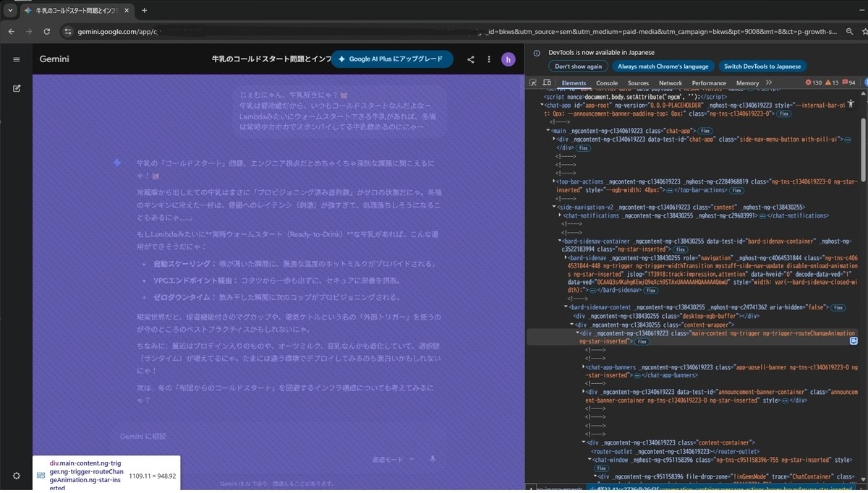Reload the page in Chrome
The image size is (868, 493).
(x=47, y=31)
